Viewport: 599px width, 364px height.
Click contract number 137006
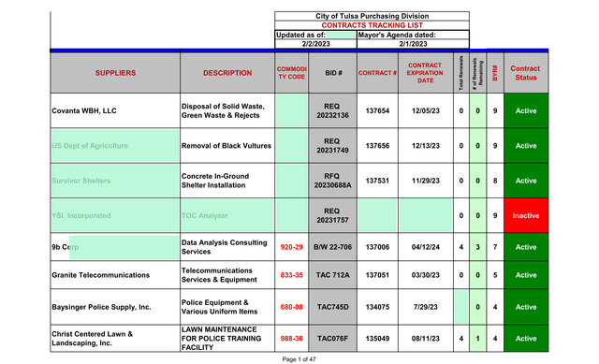pos(377,247)
